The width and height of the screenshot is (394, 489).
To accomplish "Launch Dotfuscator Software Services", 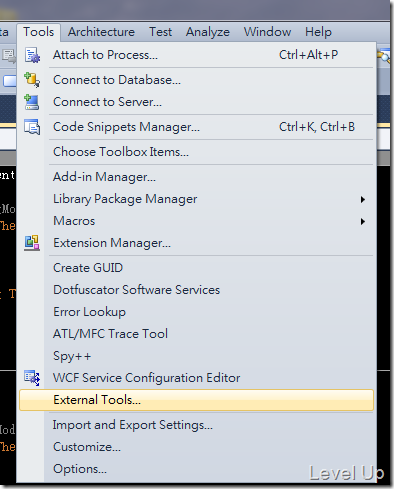I will tap(197, 290).
